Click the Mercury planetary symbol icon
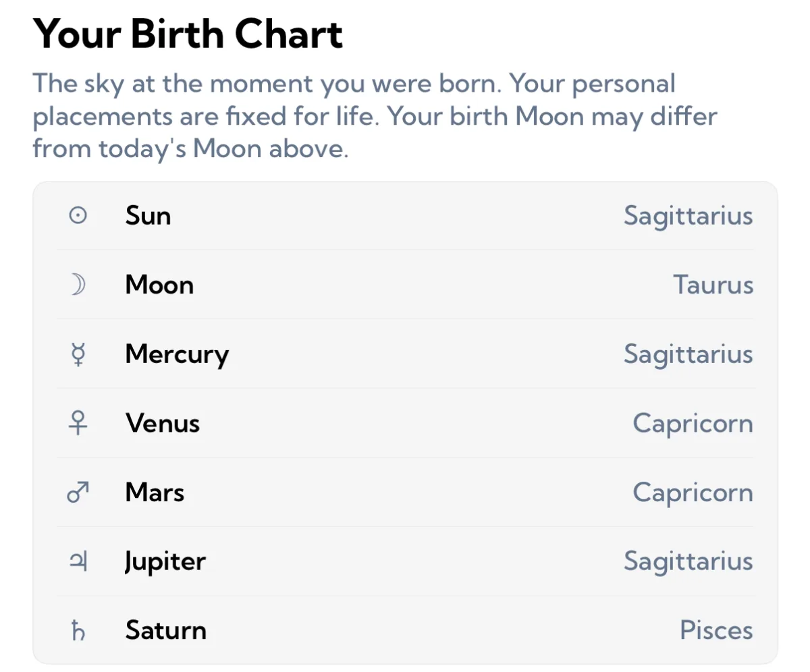Image resolution: width=810 pixels, height=672 pixels. pyautogui.click(x=78, y=354)
